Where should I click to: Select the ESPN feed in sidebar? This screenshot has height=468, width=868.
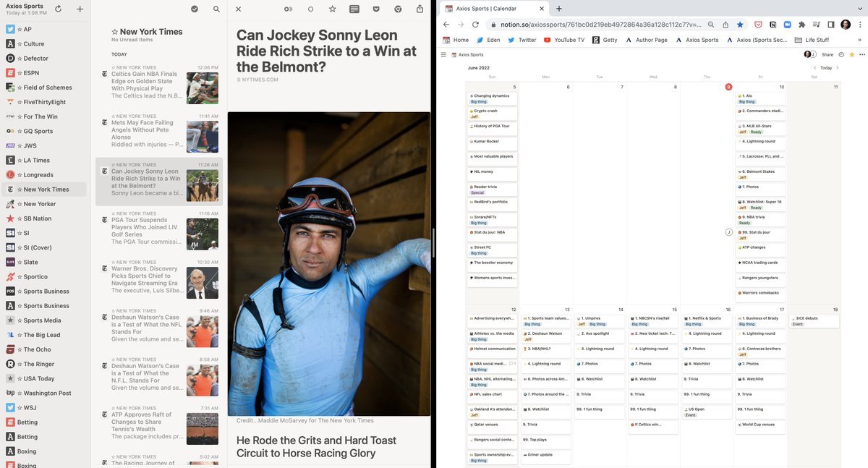31,73
